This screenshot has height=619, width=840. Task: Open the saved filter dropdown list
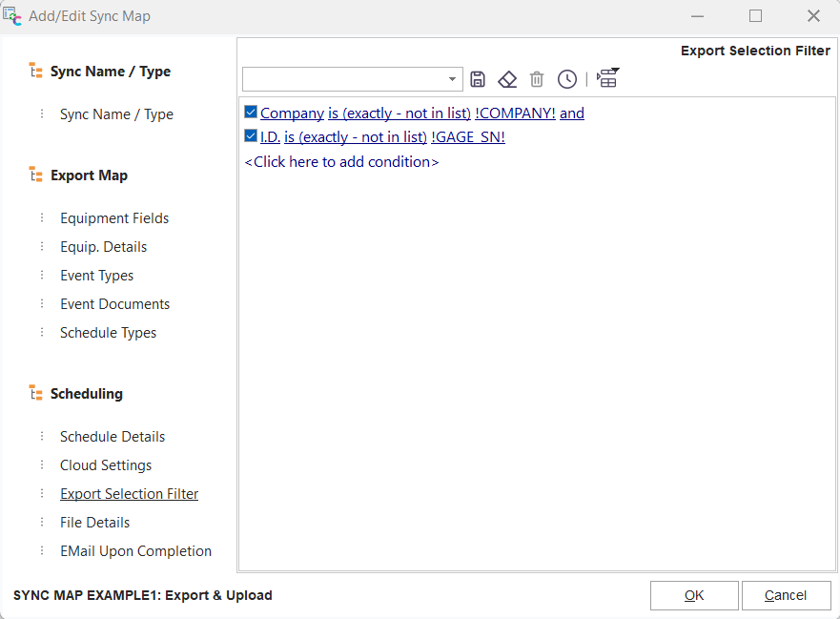click(x=453, y=79)
